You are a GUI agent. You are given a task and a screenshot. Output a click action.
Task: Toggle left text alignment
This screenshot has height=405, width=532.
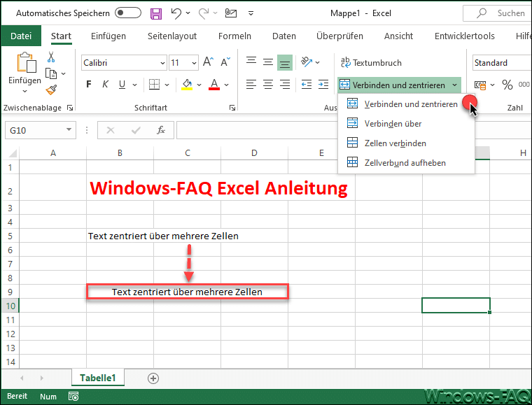pos(251,85)
